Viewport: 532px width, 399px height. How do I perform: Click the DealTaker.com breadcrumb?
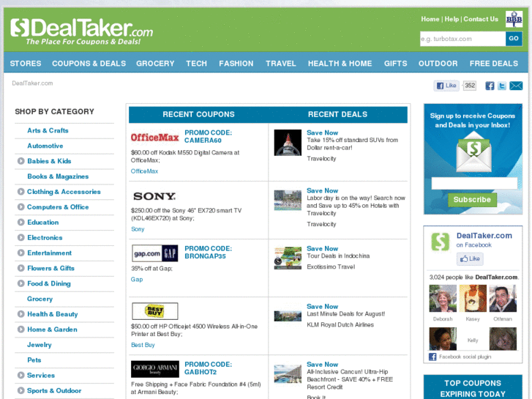33,83
